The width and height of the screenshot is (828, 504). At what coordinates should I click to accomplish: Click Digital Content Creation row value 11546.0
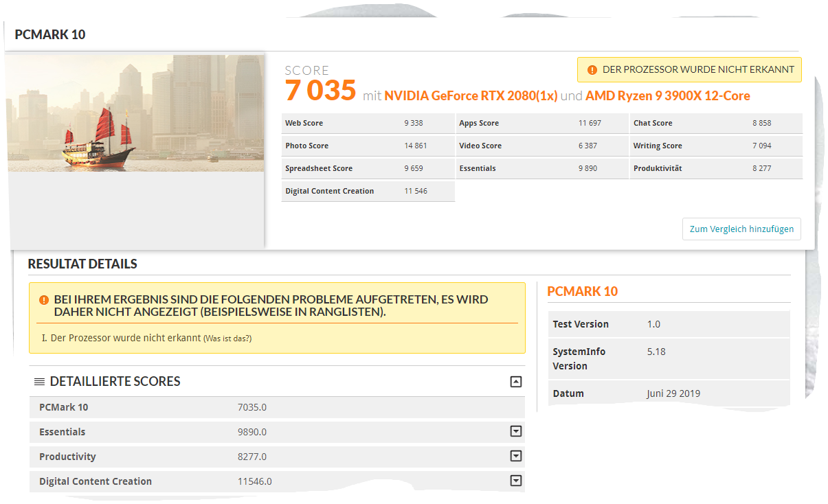pyautogui.click(x=255, y=481)
